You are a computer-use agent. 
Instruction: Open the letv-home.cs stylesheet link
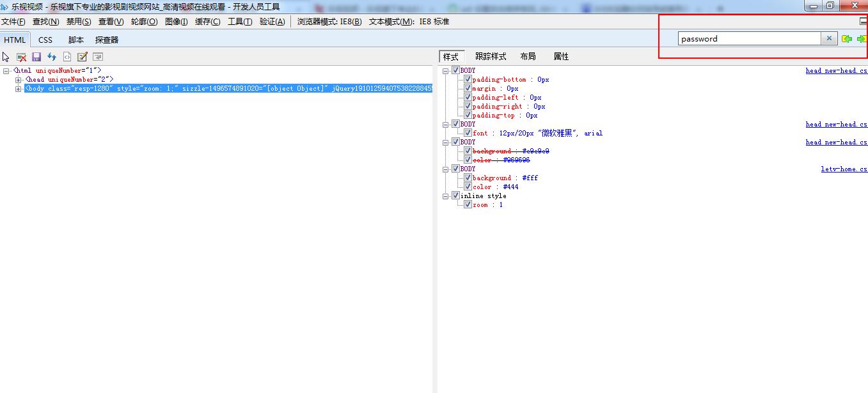pyautogui.click(x=844, y=169)
